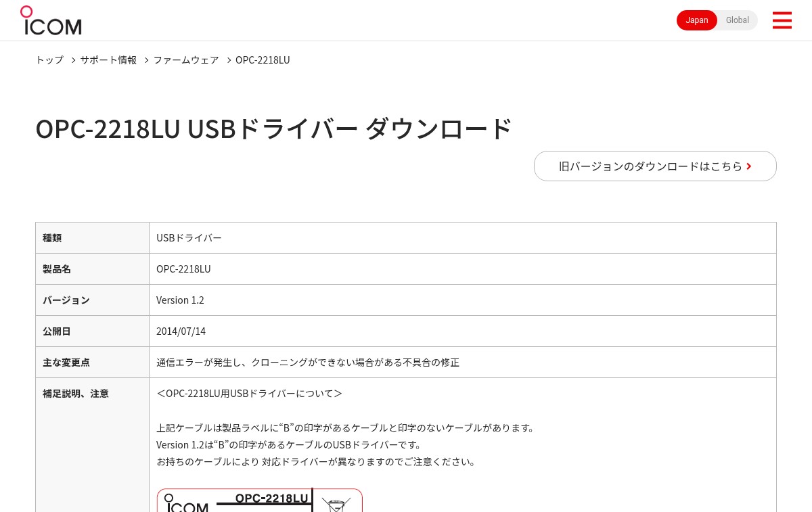The width and height of the screenshot is (812, 512).
Task: Open 旧バージョンのダウンロードはこちら button
Action: click(655, 166)
